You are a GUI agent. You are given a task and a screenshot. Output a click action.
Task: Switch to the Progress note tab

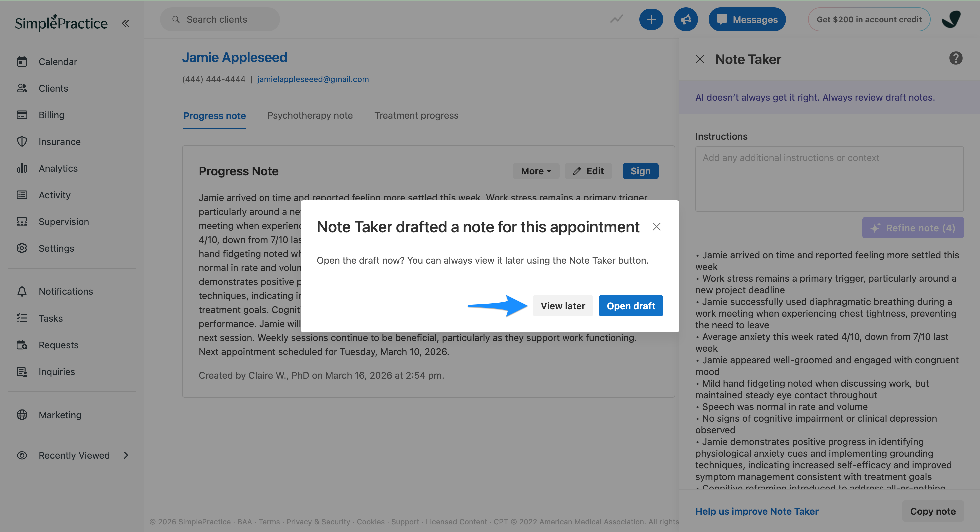(215, 115)
